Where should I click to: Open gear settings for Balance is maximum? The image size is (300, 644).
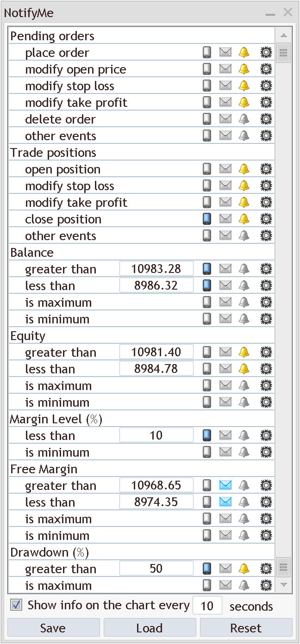(266, 303)
